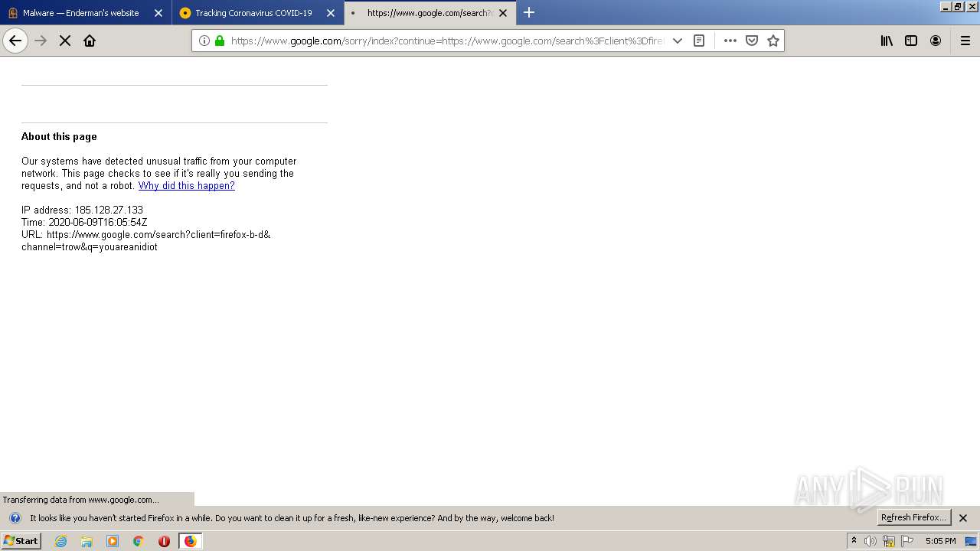
Task: Bookmark this page with the star
Action: [773, 41]
